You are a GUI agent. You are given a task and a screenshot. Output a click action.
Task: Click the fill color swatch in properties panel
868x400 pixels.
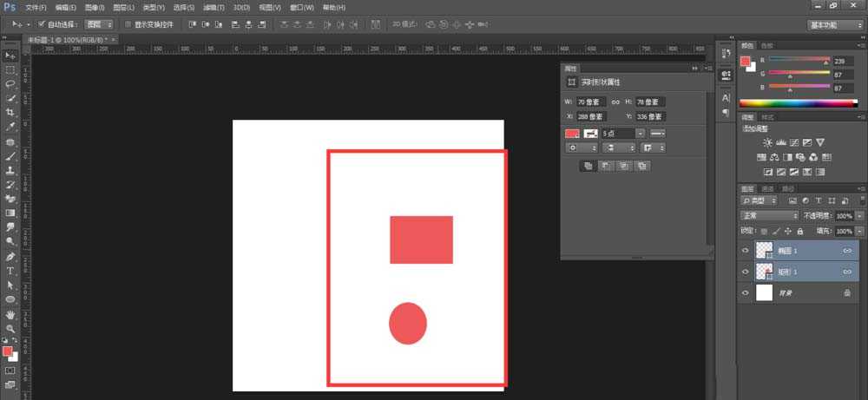572,133
